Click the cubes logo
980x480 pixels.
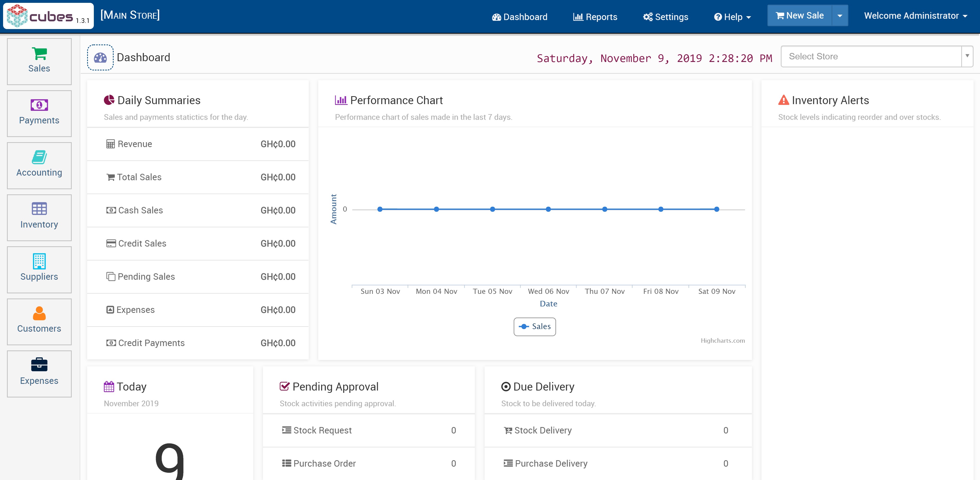pos(48,16)
